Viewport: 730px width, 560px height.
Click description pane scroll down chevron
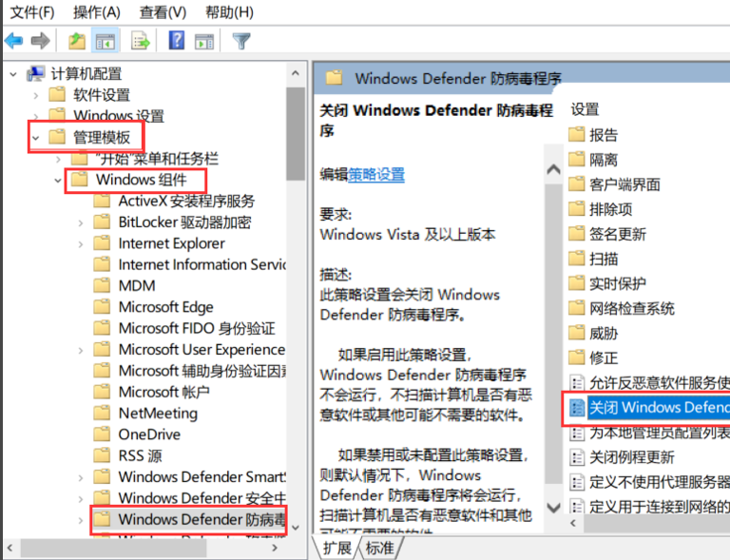point(553,507)
